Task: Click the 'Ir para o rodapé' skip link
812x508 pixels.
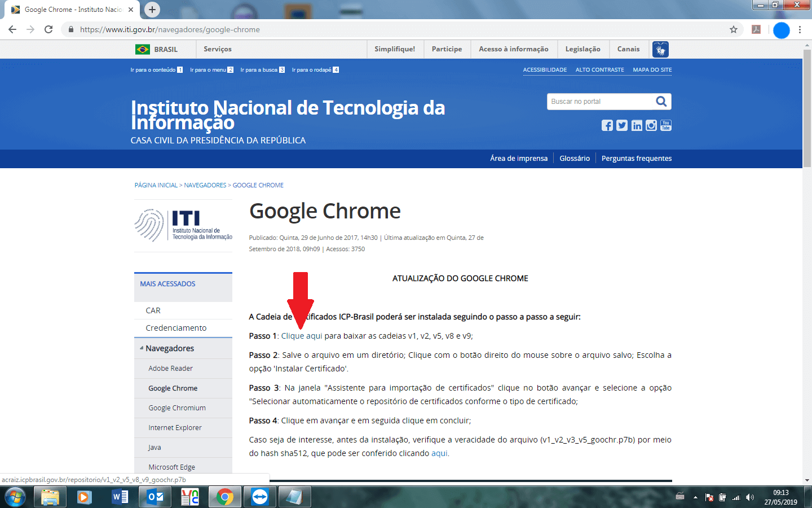Action: pyautogui.click(x=315, y=70)
